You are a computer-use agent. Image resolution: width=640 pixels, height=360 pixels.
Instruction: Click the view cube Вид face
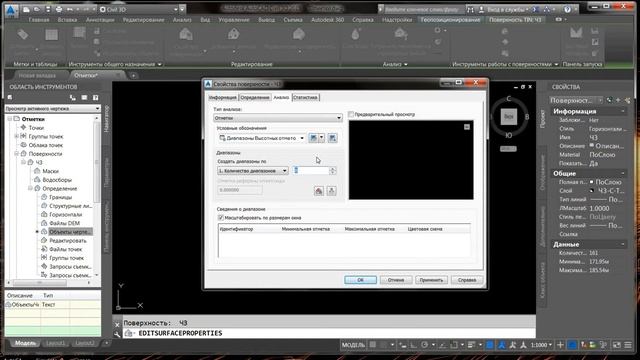point(509,117)
